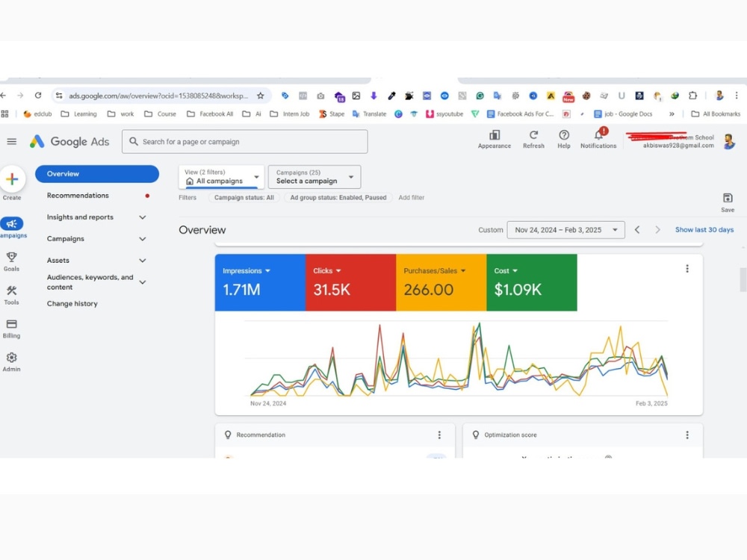Edit the Ad group status filter chip

[x=338, y=197]
